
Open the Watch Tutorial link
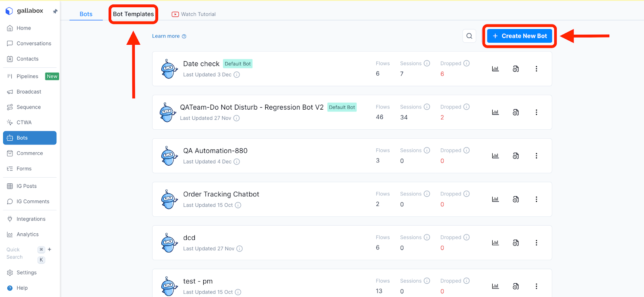click(x=194, y=14)
